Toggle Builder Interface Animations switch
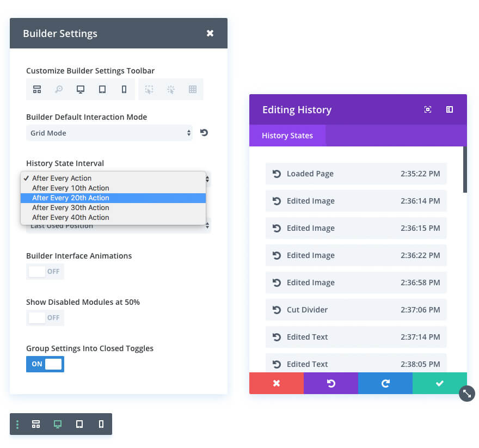The width and height of the screenshot is (479, 448). coord(45,272)
